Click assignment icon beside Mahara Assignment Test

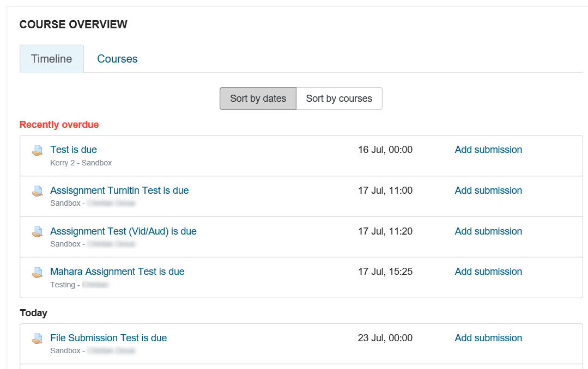click(37, 273)
